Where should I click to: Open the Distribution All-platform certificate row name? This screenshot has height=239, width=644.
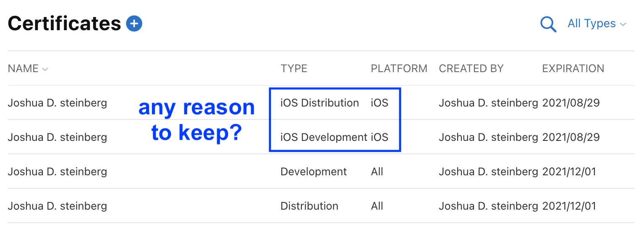pos(57,206)
